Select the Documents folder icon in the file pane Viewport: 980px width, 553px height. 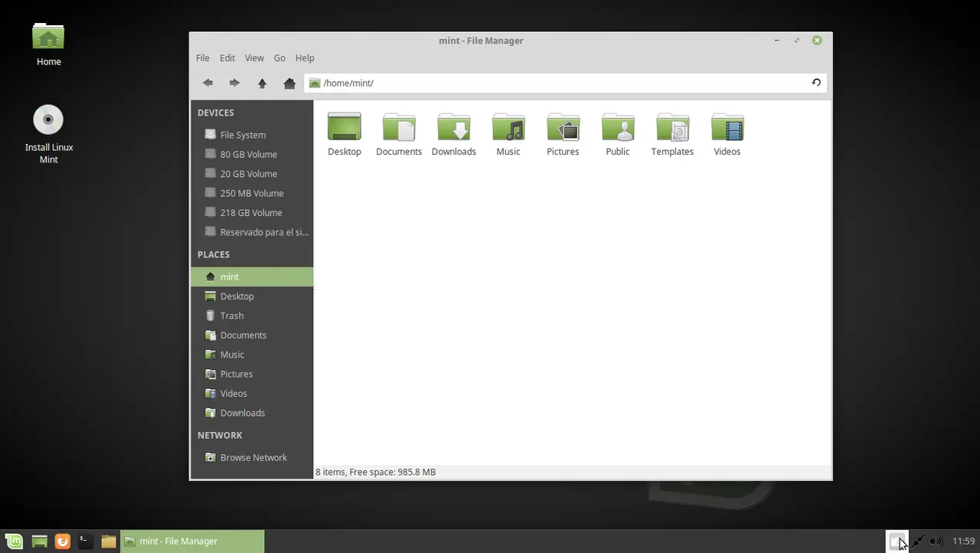tap(399, 127)
